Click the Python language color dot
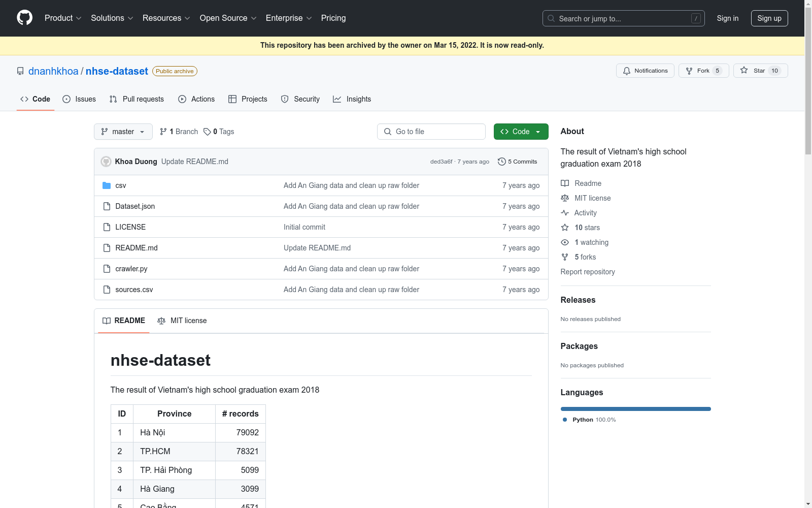 [565, 420]
